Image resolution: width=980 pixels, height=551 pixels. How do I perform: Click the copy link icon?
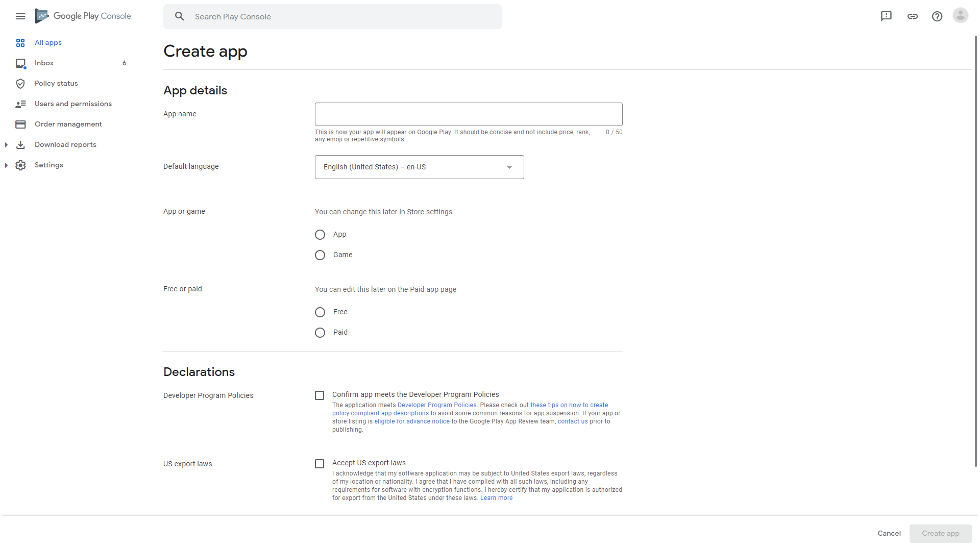coord(913,16)
